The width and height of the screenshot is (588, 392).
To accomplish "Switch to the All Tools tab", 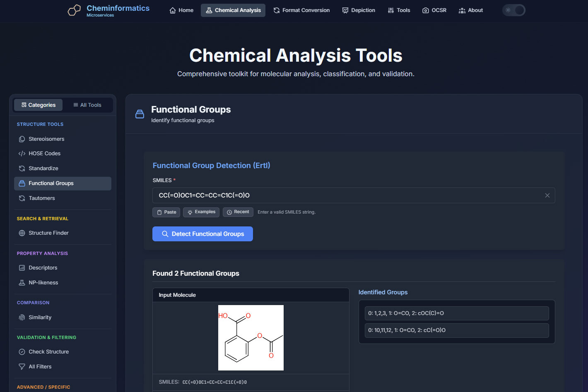I will (87, 105).
